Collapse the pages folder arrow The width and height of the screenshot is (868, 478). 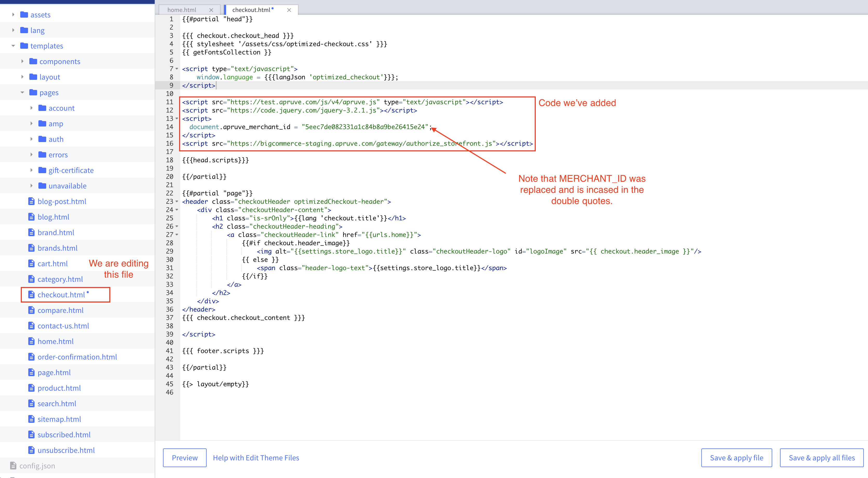(x=22, y=92)
